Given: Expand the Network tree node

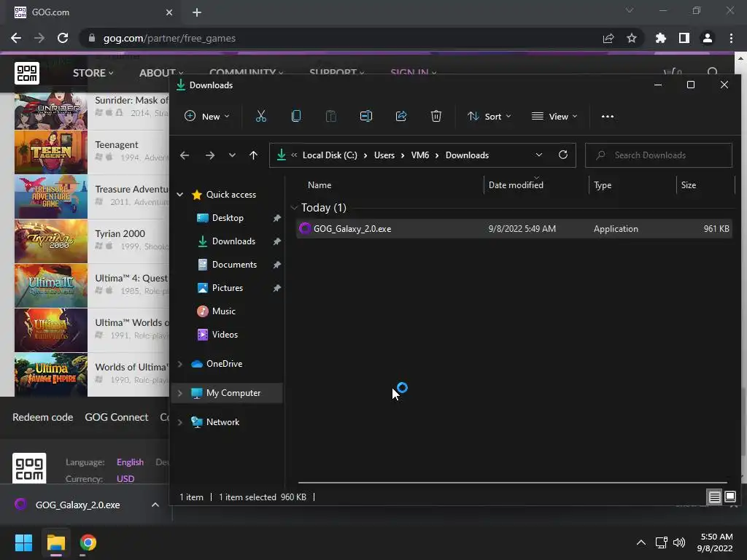Looking at the screenshot, I should 180,422.
